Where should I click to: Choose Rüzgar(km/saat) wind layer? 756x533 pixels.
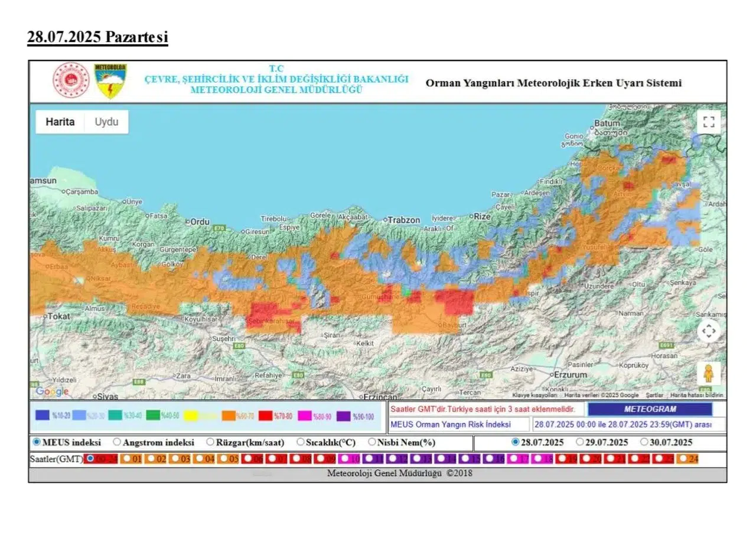[x=211, y=442]
